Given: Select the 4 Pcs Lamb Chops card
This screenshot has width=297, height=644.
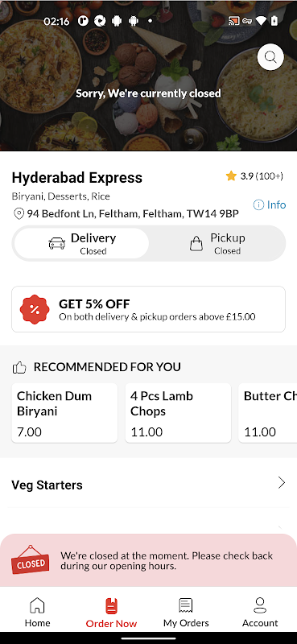Looking at the screenshot, I should (x=178, y=413).
